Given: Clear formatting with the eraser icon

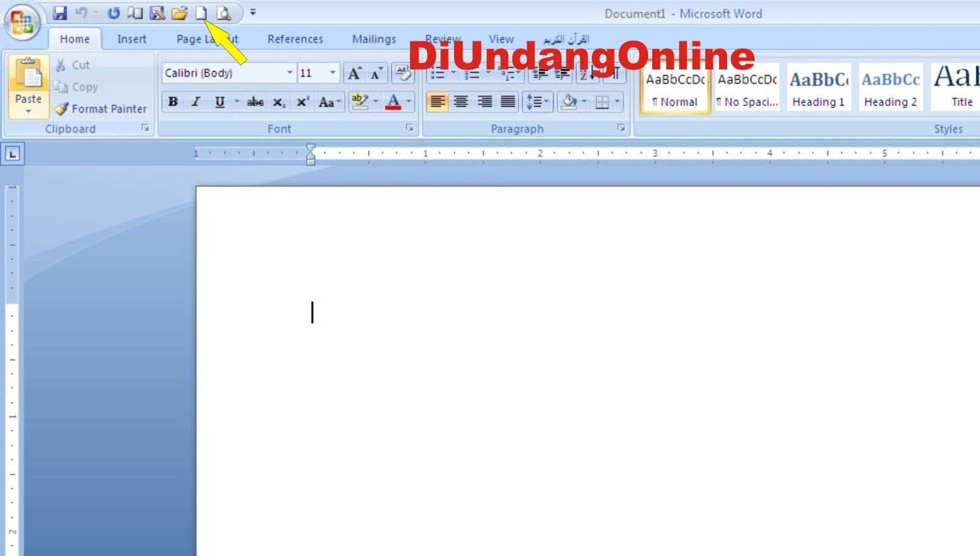Looking at the screenshot, I should pos(402,74).
